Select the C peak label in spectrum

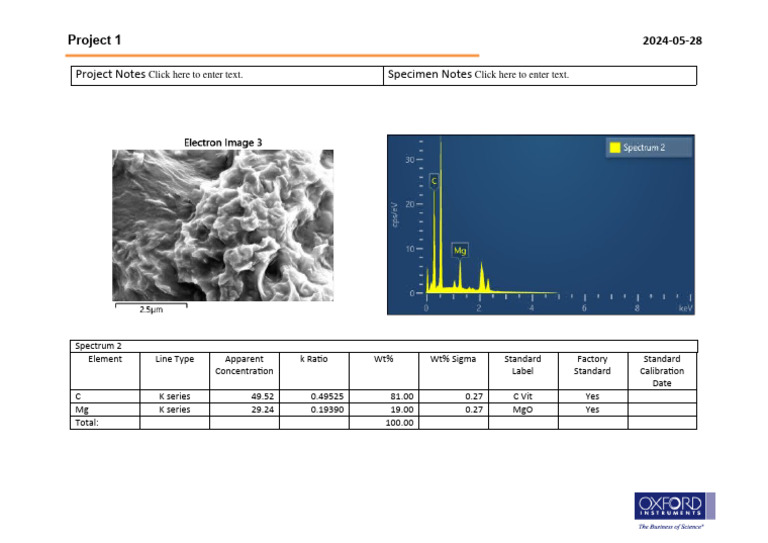434,181
